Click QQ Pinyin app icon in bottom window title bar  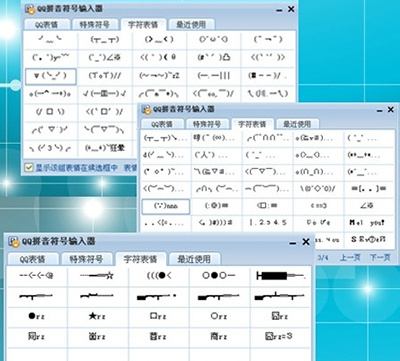[14, 242]
